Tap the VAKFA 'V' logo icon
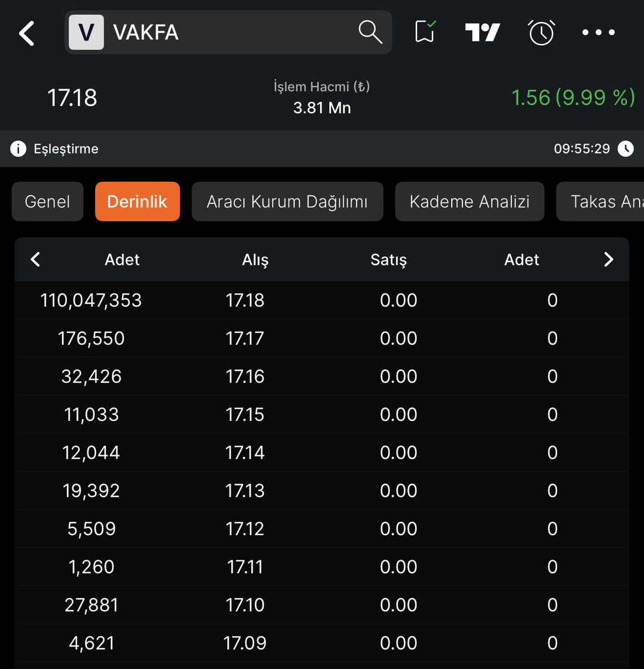 coord(86,32)
